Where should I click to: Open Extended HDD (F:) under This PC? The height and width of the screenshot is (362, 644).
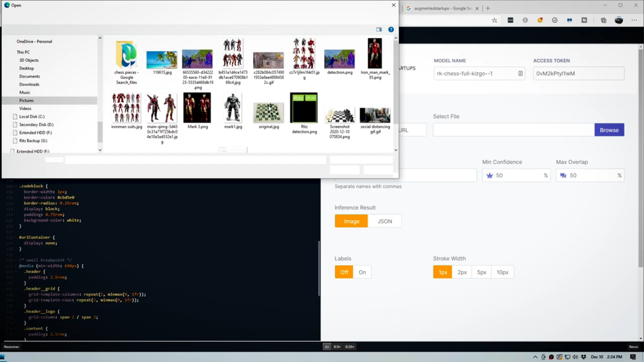click(x=35, y=133)
